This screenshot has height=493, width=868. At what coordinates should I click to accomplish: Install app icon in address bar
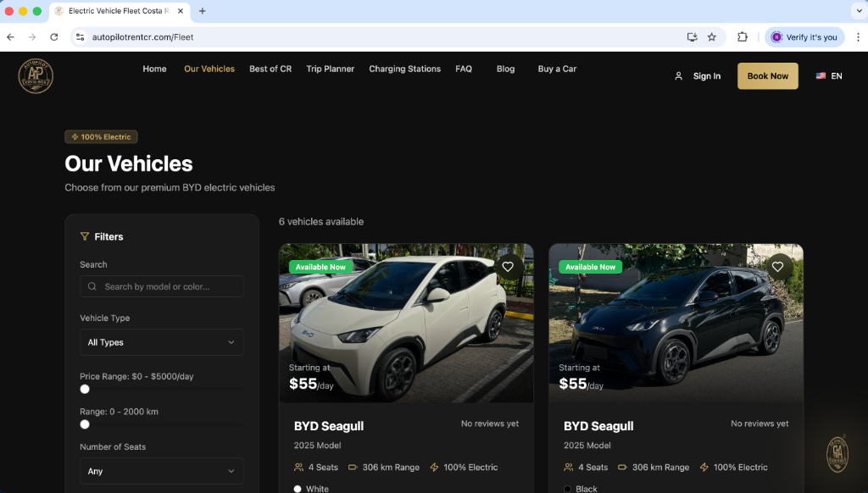[x=692, y=37]
